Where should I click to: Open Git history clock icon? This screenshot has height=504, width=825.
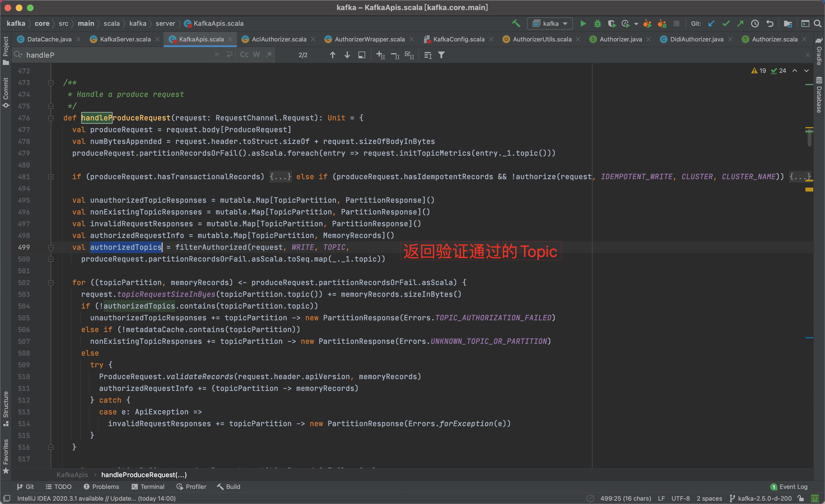(755, 24)
